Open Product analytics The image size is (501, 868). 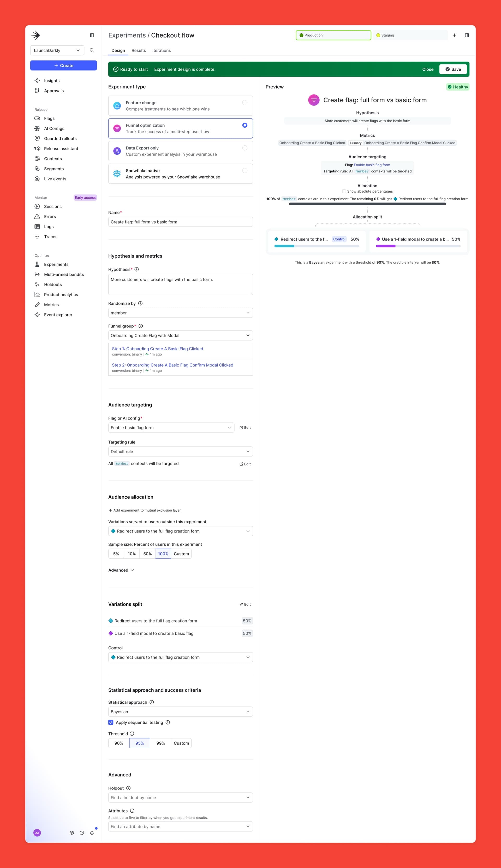coord(61,295)
